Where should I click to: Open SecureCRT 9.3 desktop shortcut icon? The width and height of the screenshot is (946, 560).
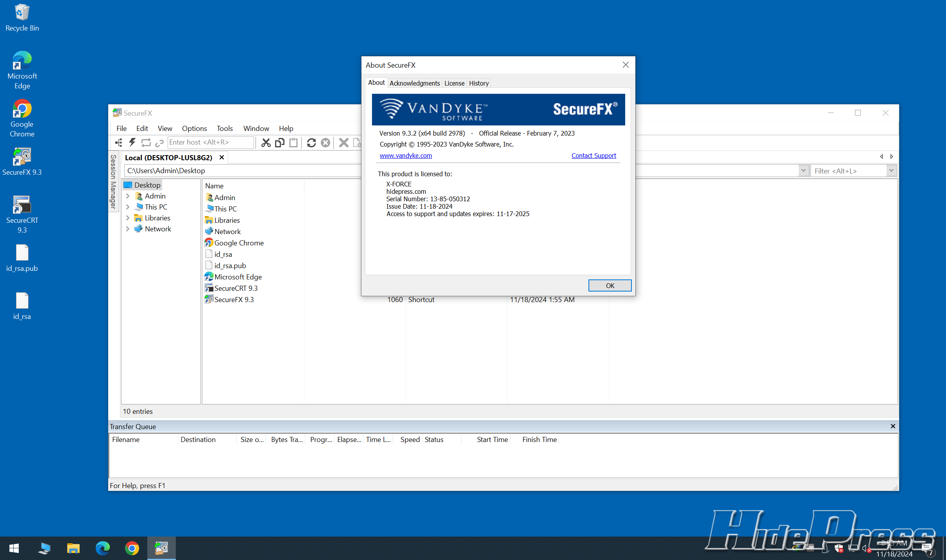22,205
